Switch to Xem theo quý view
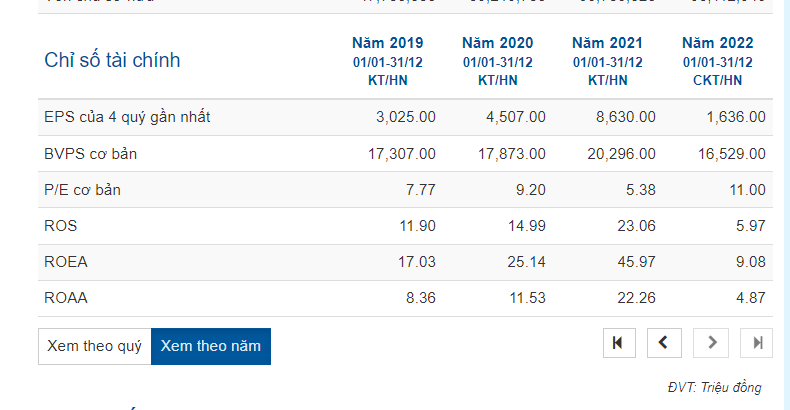790x410 pixels. 95,346
